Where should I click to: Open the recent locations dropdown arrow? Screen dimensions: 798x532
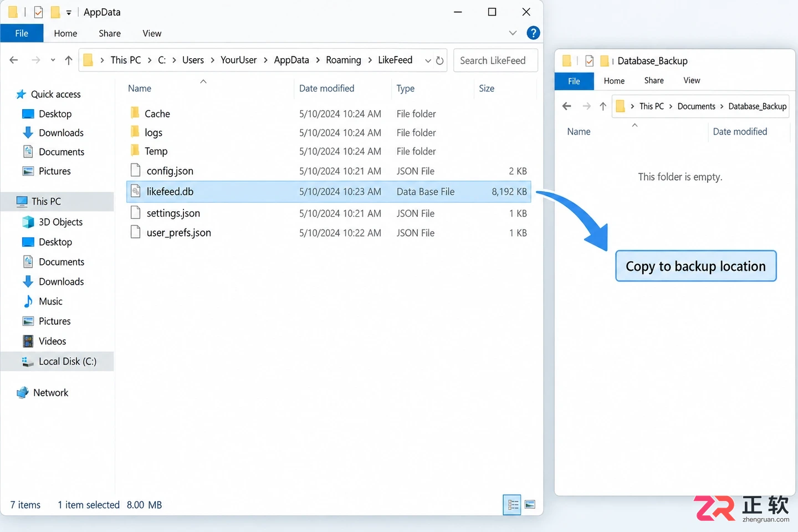pyautogui.click(x=53, y=60)
